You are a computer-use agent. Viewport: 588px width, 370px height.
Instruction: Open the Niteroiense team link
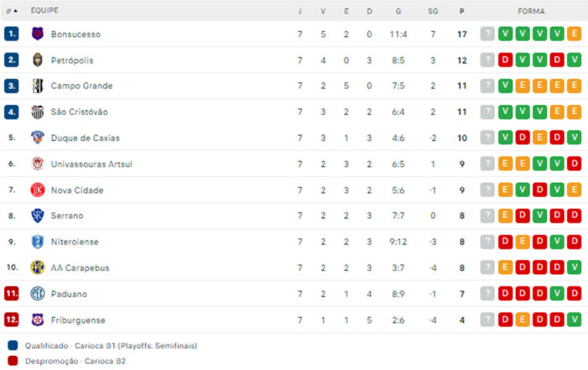[x=75, y=242]
